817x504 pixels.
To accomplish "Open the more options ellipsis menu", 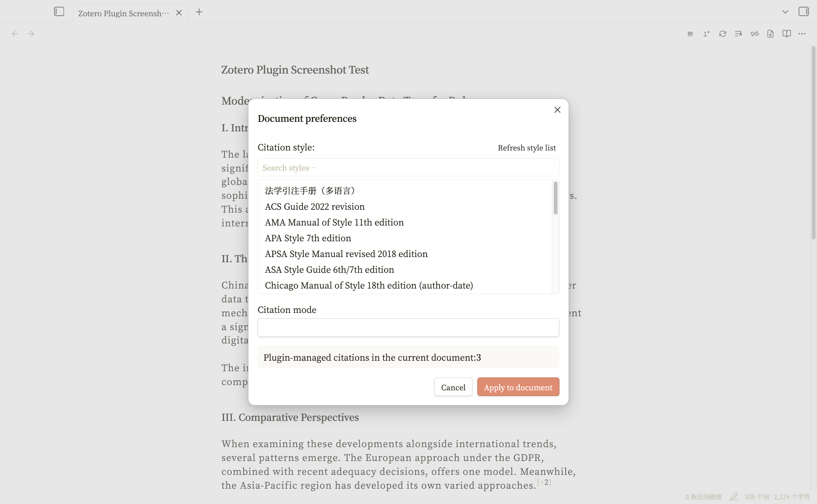I will click(802, 34).
